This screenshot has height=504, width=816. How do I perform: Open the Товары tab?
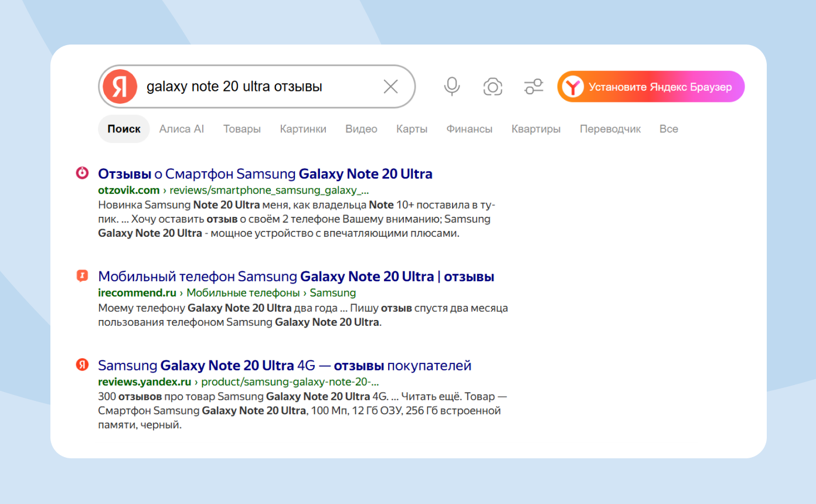point(242,129)
